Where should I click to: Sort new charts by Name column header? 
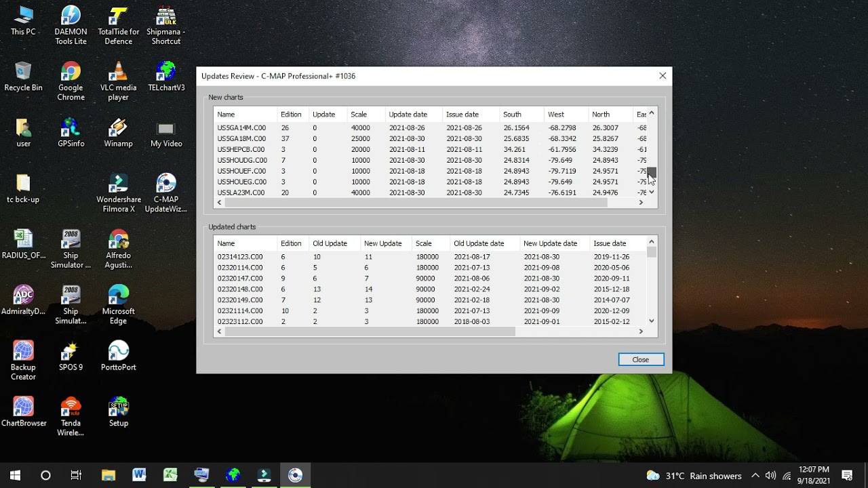coord(245,115)
